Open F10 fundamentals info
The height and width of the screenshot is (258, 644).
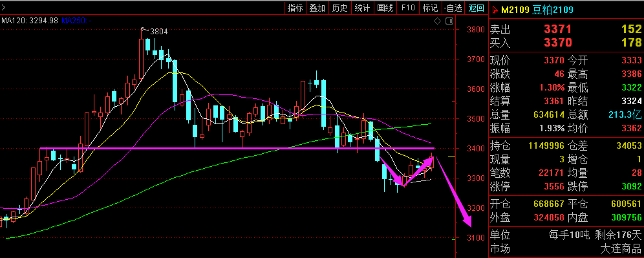coord(408,8)
